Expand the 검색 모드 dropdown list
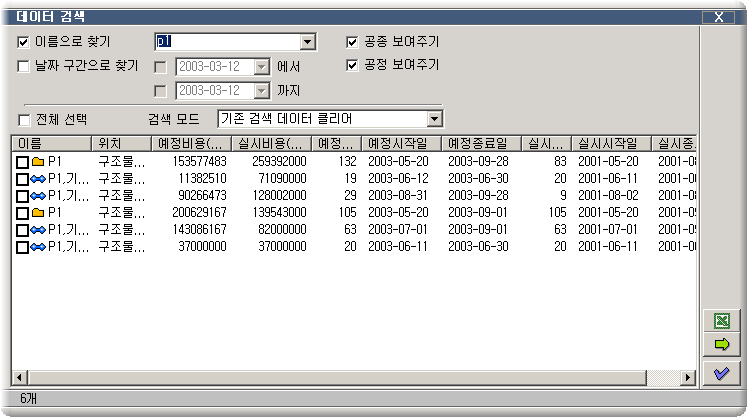The image size is (747, 417). click(x=434, y=119)
